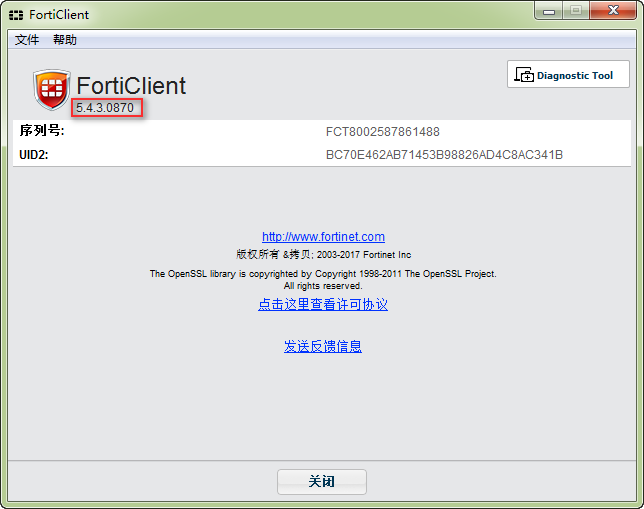This screenshot has height=509, width=644.
Task: Click the FortiClient shield logo
Action: pos(51,90)
